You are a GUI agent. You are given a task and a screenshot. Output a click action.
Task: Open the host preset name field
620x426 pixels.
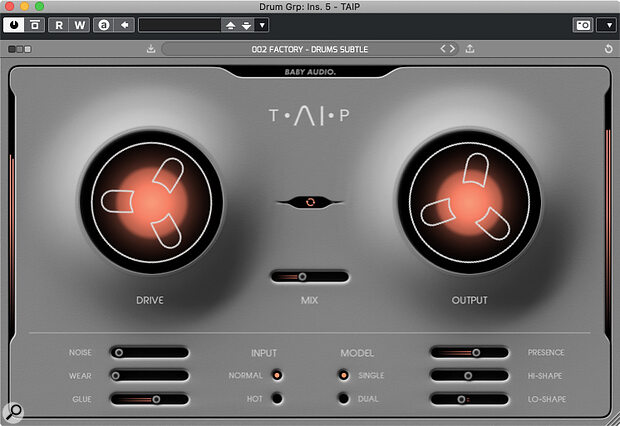(180, 25)
